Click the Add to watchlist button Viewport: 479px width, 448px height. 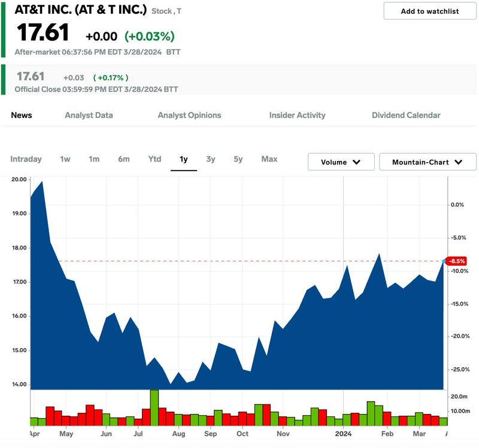coord(430,11)
